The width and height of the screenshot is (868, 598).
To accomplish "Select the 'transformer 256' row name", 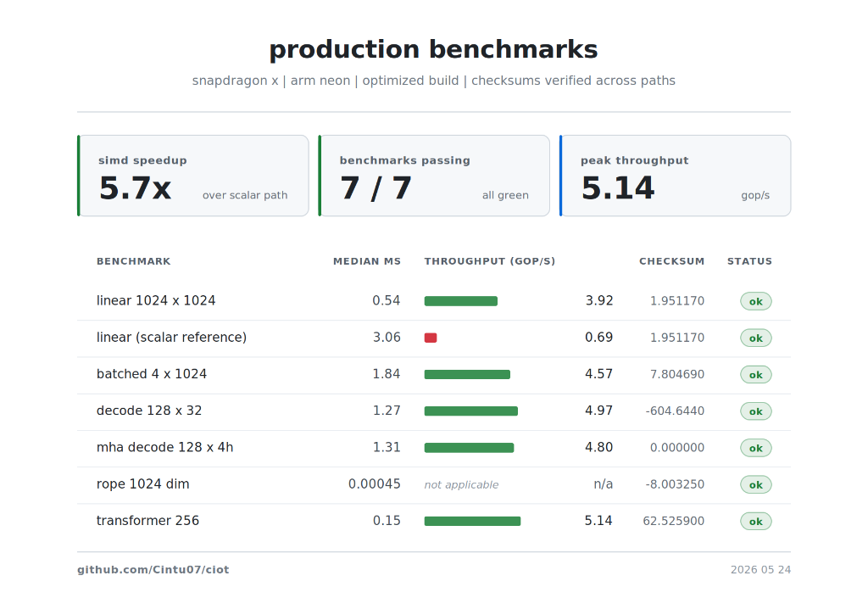I will coord(147,521).
